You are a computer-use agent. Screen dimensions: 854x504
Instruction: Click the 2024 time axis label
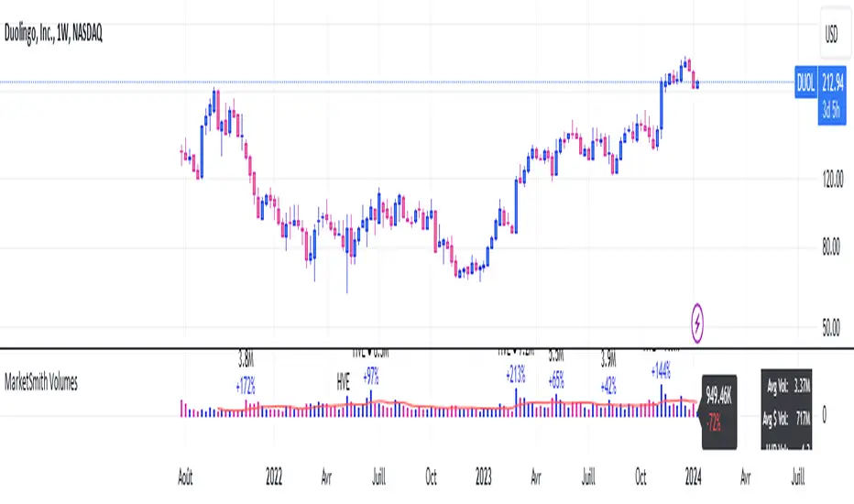point(693,477)
